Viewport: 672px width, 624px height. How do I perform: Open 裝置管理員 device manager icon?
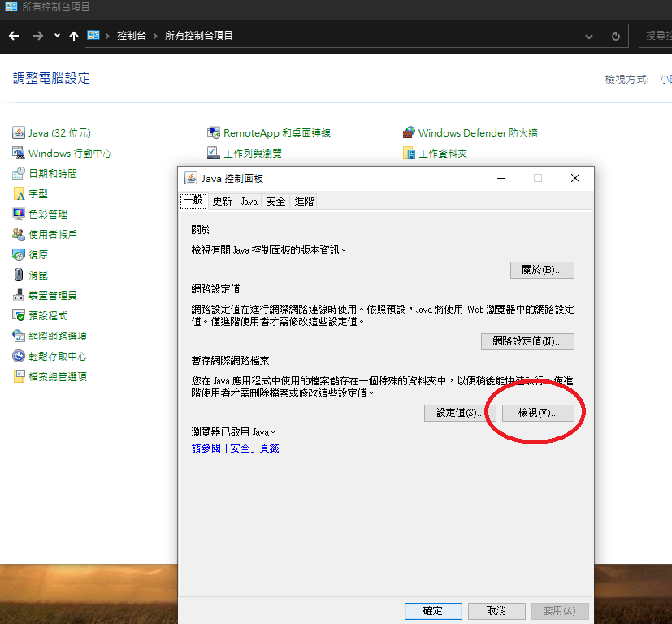point(19,295)
